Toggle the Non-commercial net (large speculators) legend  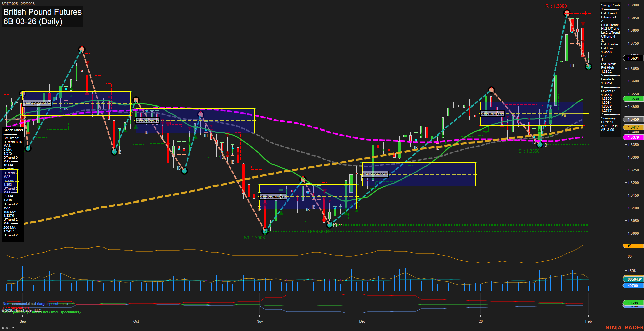coord(35,303)
